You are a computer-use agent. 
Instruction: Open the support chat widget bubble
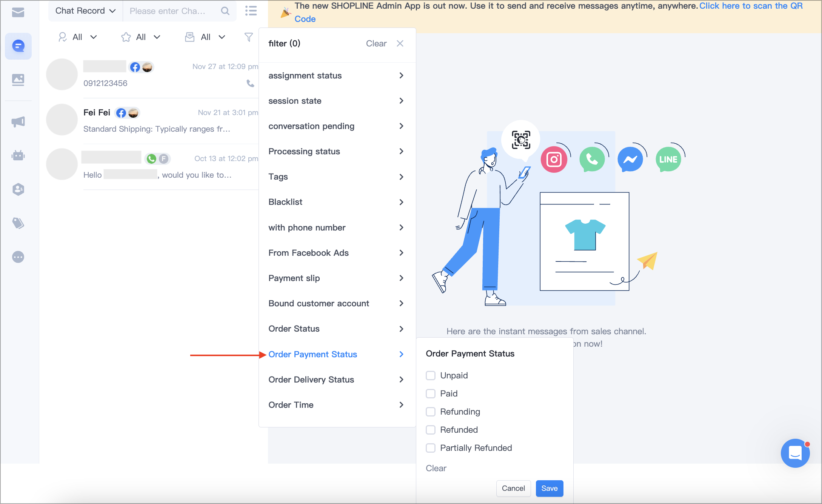[795, 453]
